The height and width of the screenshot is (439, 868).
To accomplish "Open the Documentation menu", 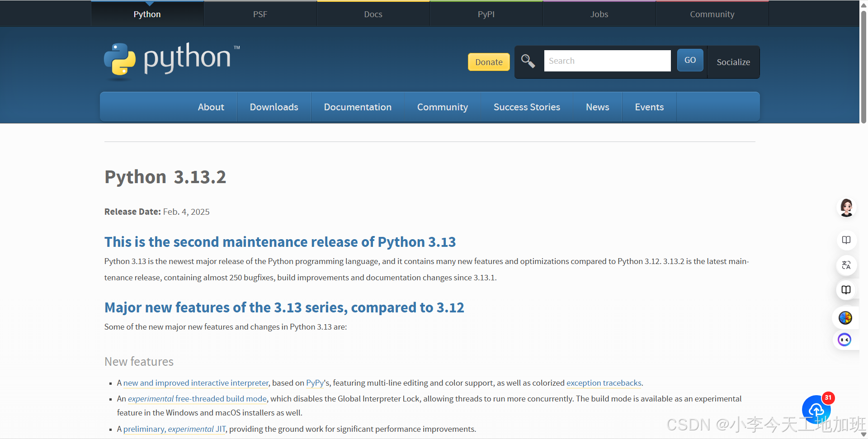I will [358, 107].
